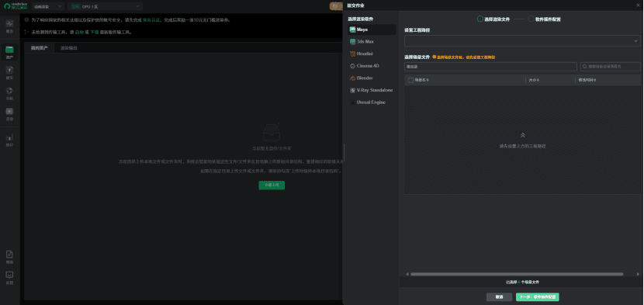Click the search magnifier icon in scene search

[x=585, y=66]
